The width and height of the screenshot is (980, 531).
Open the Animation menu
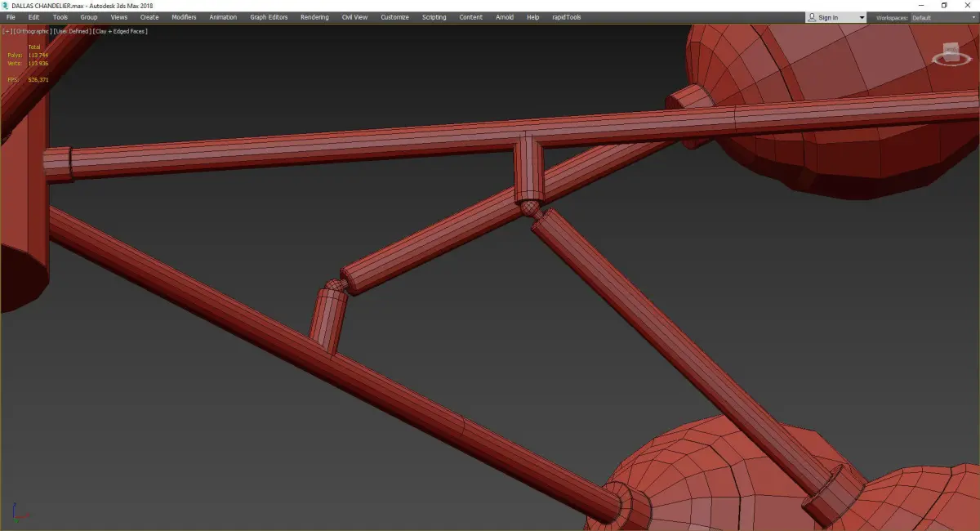coord(223,17)
